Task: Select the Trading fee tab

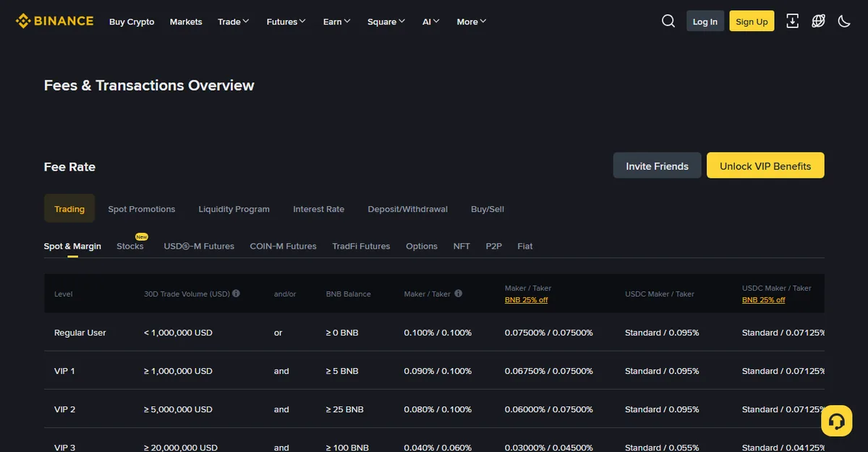Action: coord(69,209)
